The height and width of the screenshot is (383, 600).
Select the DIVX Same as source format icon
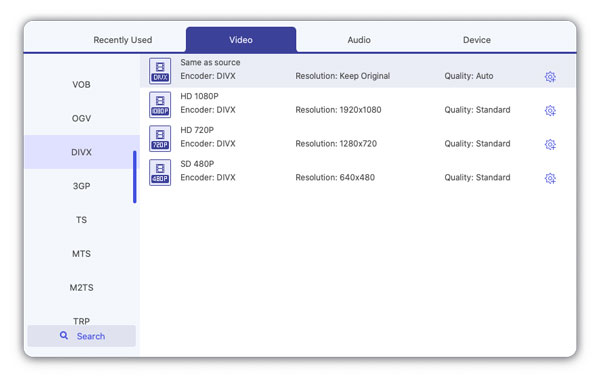coord(160,71)
